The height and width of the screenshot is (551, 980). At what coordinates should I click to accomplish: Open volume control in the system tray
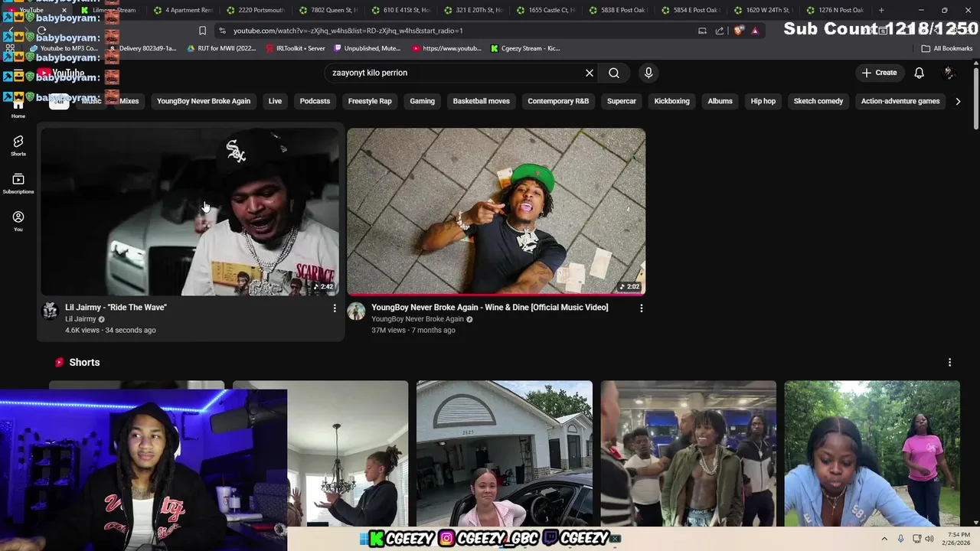(929, 539)
